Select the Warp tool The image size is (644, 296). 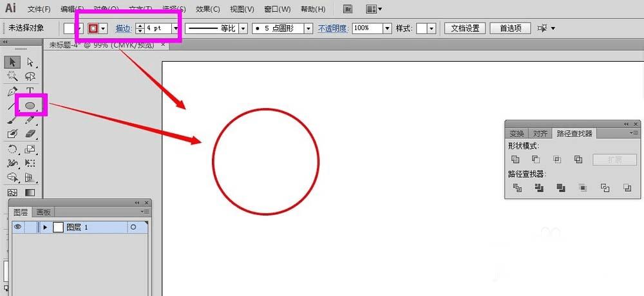(12, 163)
